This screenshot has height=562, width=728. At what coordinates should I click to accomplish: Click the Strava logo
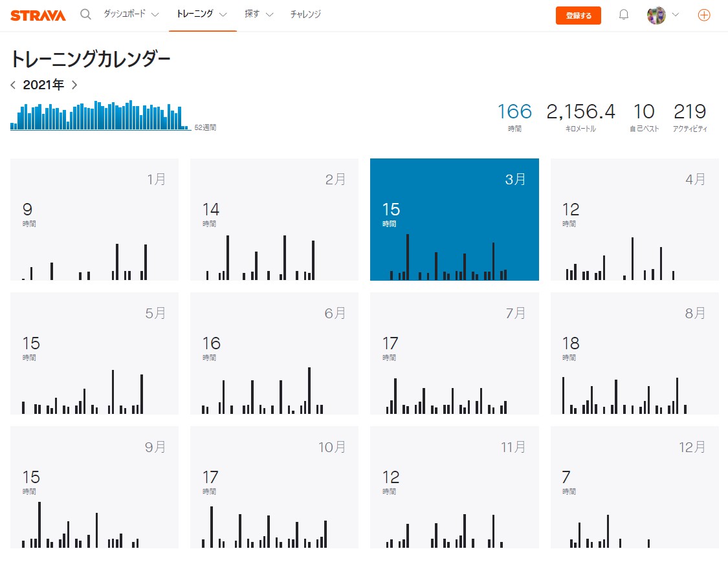click(x=38, y=16)
